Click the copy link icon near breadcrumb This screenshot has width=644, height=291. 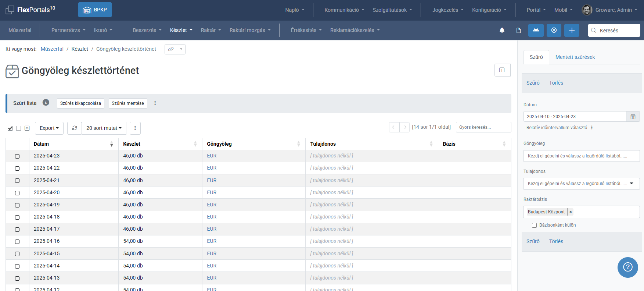pyautogui.click(x=171, y=49)
